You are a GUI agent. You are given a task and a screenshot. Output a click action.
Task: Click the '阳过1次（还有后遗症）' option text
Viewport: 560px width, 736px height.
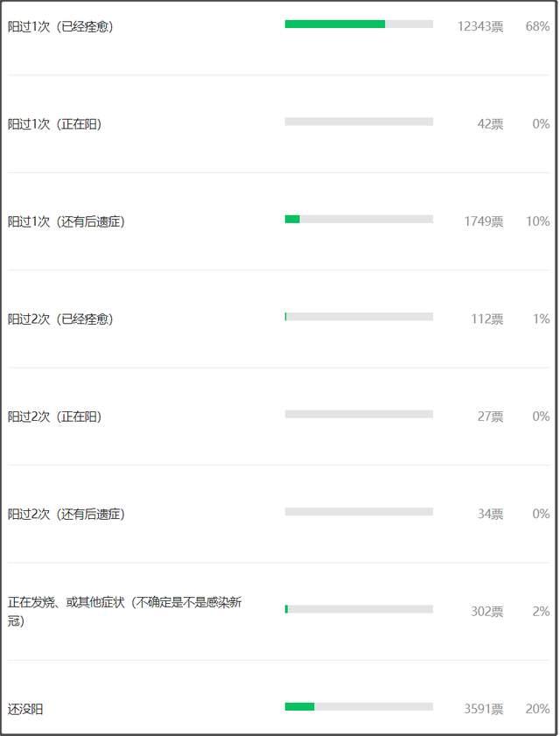(x=66, y=222)
